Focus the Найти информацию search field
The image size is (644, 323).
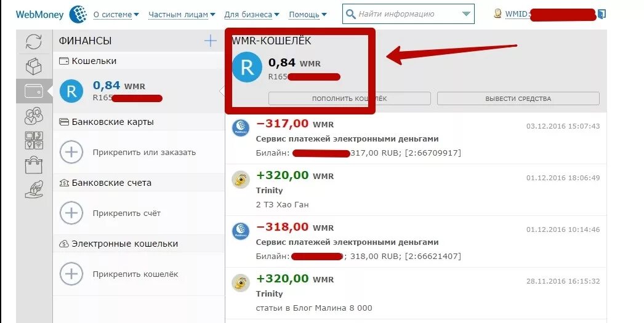click(x=408, y=14)
